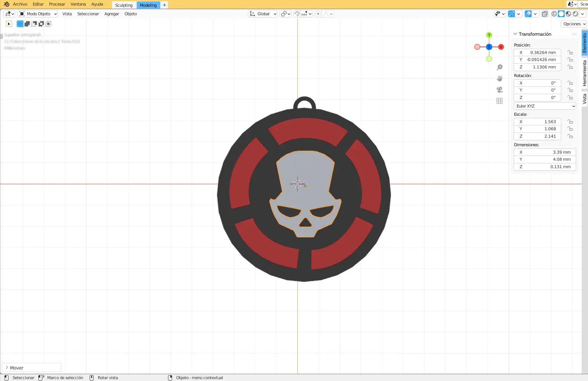Toggle proportional editing button

(x=318, y=14)
